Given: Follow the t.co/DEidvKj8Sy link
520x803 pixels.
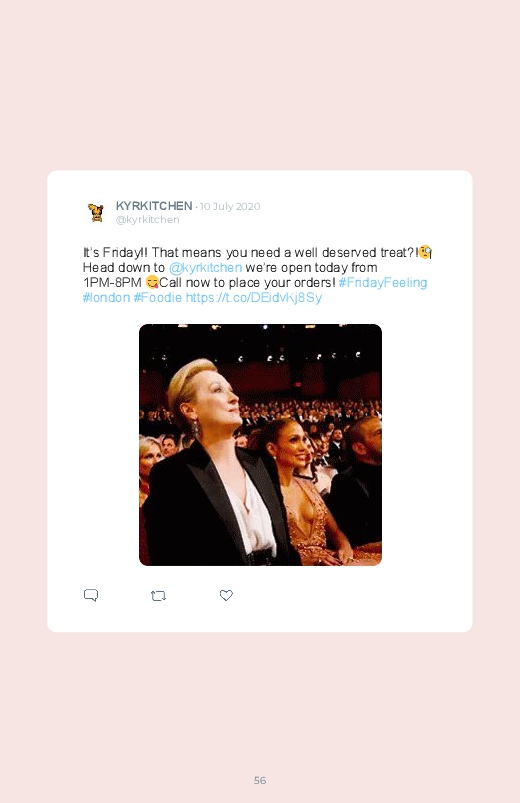Looking at the screenshot, I should pos(254,298).
